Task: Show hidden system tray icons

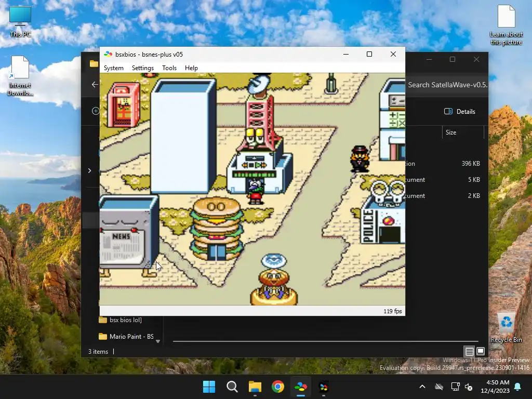Action: (x=422, y=387)
